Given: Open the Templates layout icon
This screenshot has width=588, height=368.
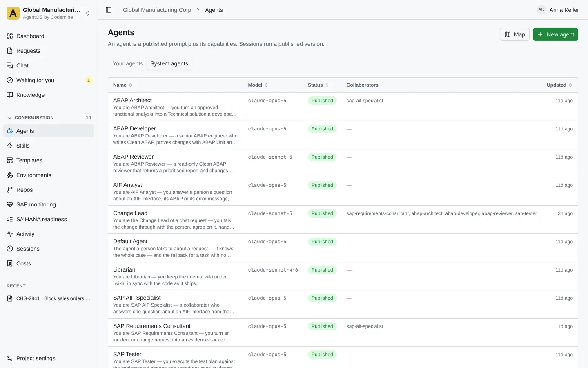Looking at the screenshot, I should point(10,160).
